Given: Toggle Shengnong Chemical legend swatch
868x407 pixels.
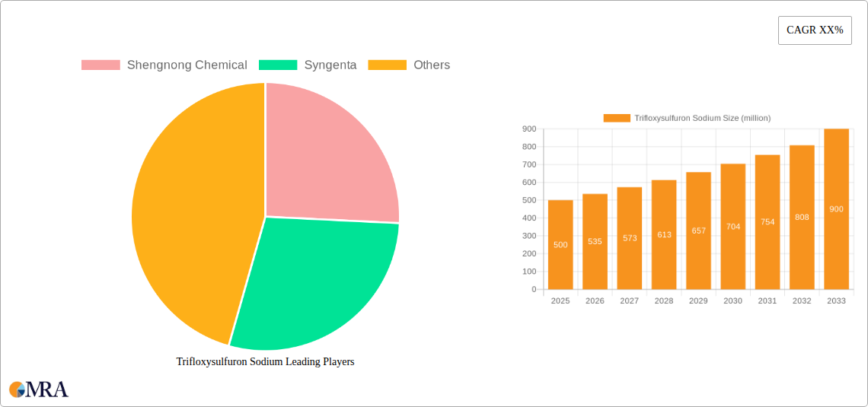Looking at the screenshot, I should 101,65.
